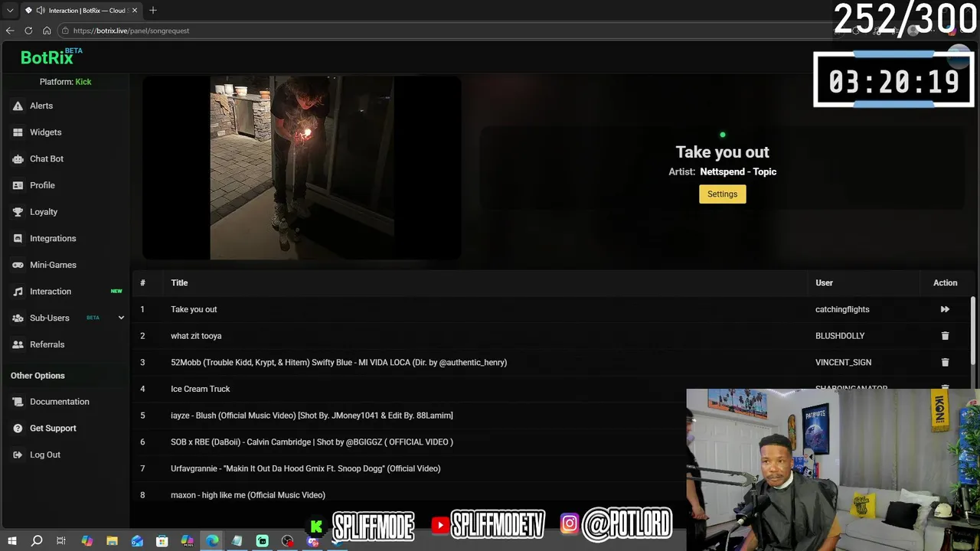Open the Mini-Games page

[53, 265]
